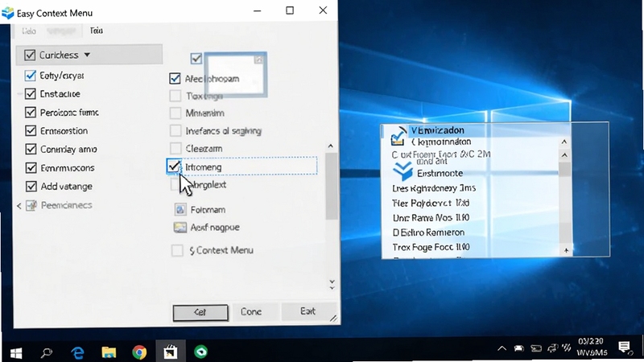The width and height of the screenshot is (644, 362).
Task: Toggle the checkbox above the Afec lohrogam row
Action: (x=196, y=59)
